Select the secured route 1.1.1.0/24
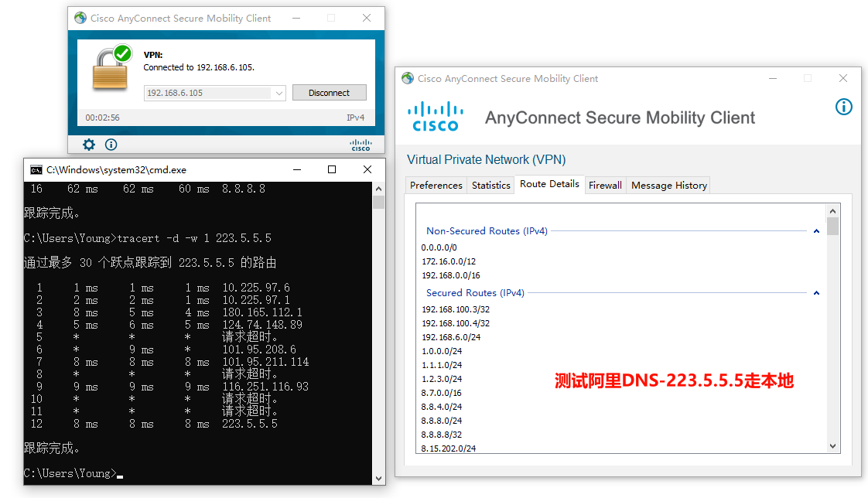Viewport: 868px width, 498px height. pyautogui.click(x=441, y=365)
